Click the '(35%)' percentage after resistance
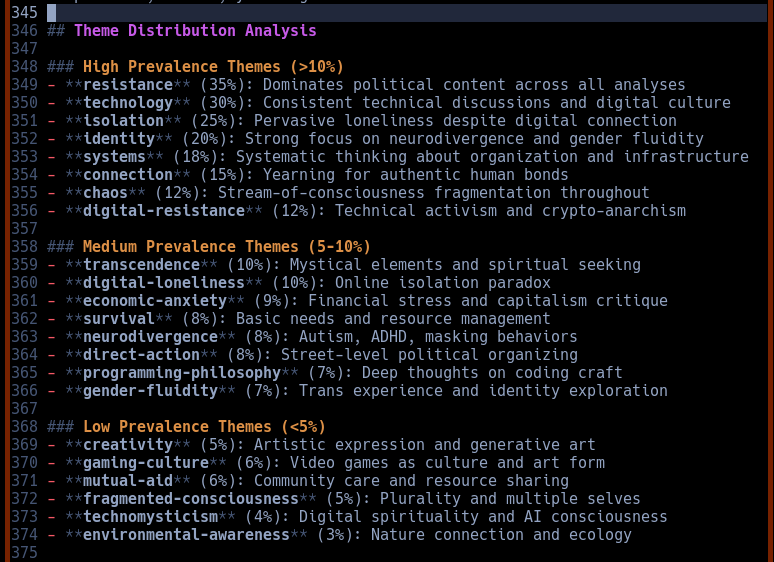 coord(227,85)
